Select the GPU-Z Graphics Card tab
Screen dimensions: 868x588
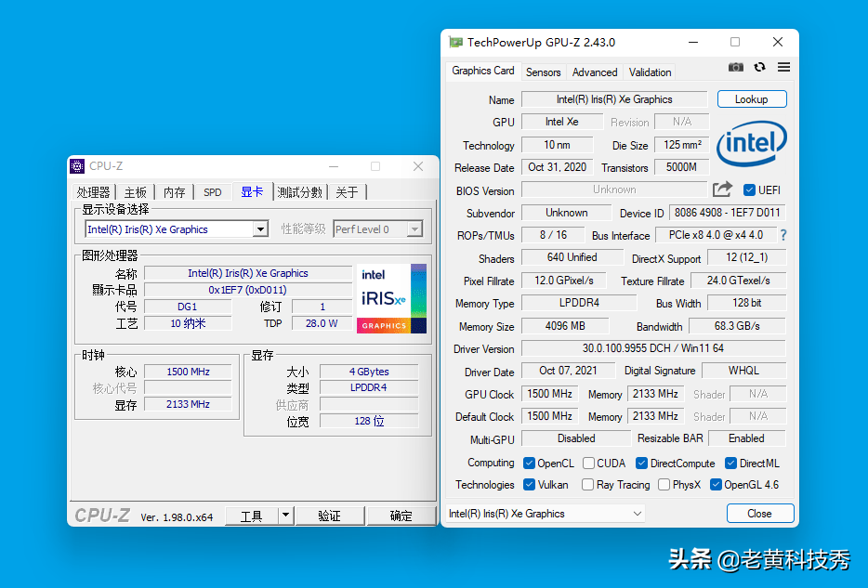coord(483,71)
